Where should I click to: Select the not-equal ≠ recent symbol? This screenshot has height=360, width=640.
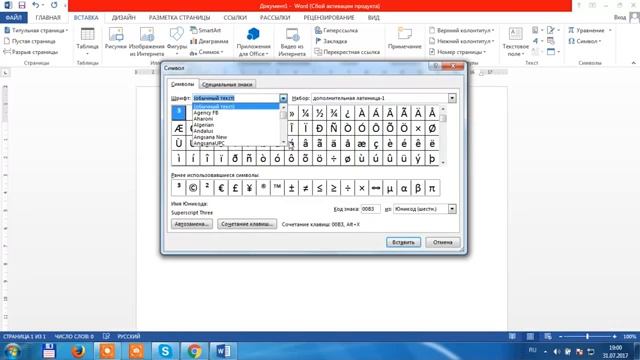point(305,188)
